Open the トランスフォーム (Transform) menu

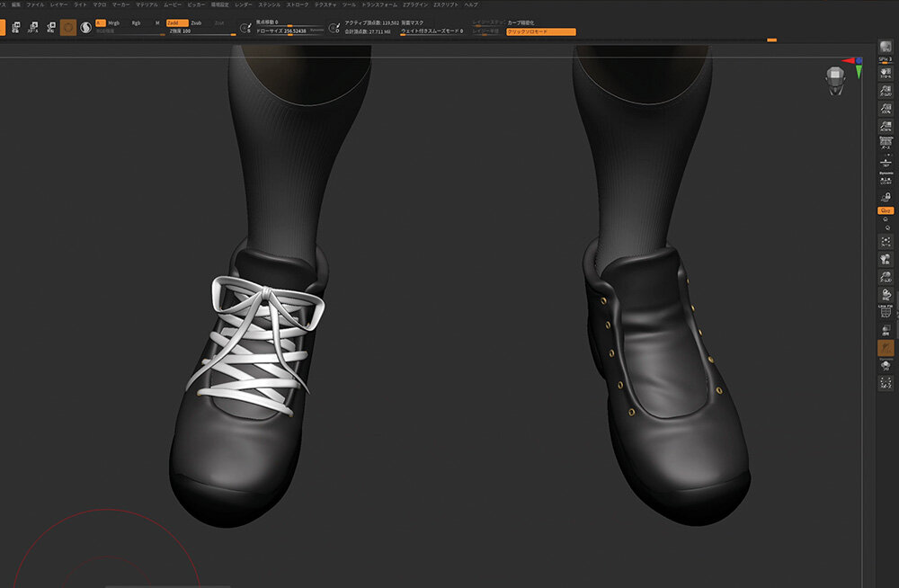[379, 4]
